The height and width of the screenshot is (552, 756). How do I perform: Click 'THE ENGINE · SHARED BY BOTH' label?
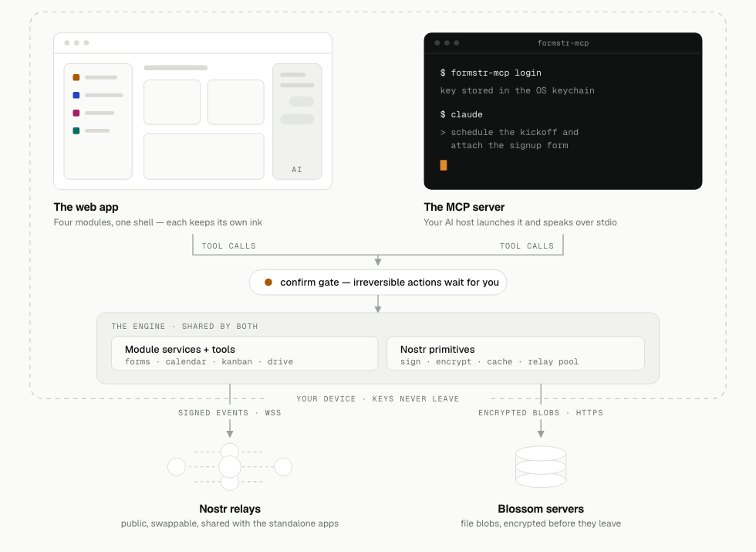click(x=184, y=326)
